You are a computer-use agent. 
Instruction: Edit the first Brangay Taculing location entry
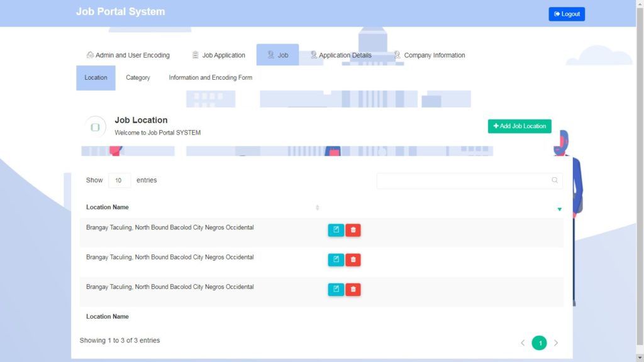pyautogui.click(x=336, y=229)
